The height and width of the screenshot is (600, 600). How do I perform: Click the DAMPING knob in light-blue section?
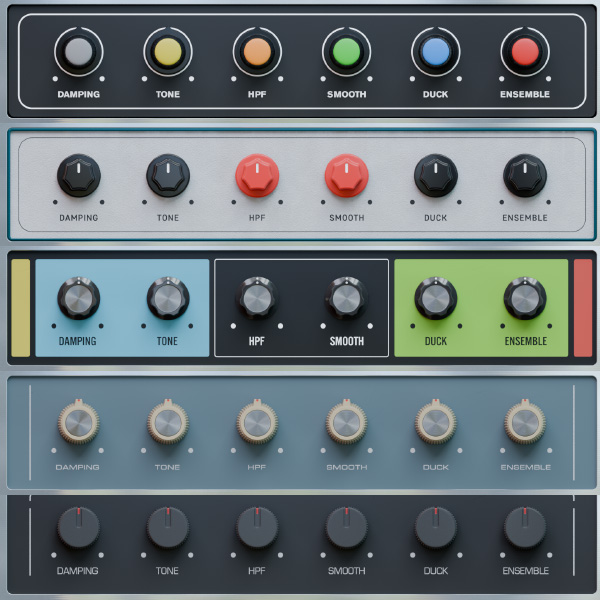coord(78,299)
